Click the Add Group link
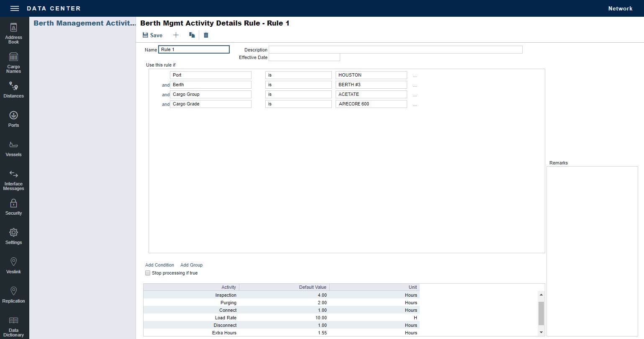Image resolution: width=644 pixels, height=339 pixels. 191,265
